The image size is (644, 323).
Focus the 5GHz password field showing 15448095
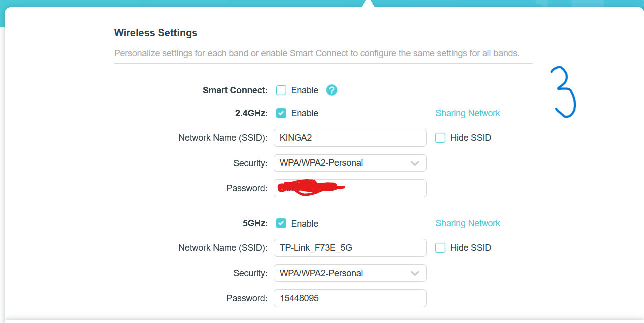[x=350, y=298]
